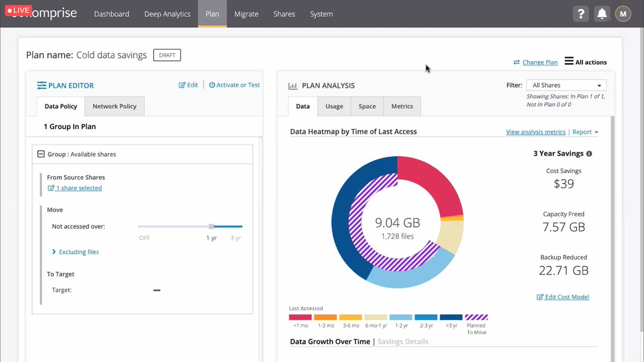Viewport: 644px width, 362px height.
Task: Open Migrate navigation item
Action: pos(246,14)
